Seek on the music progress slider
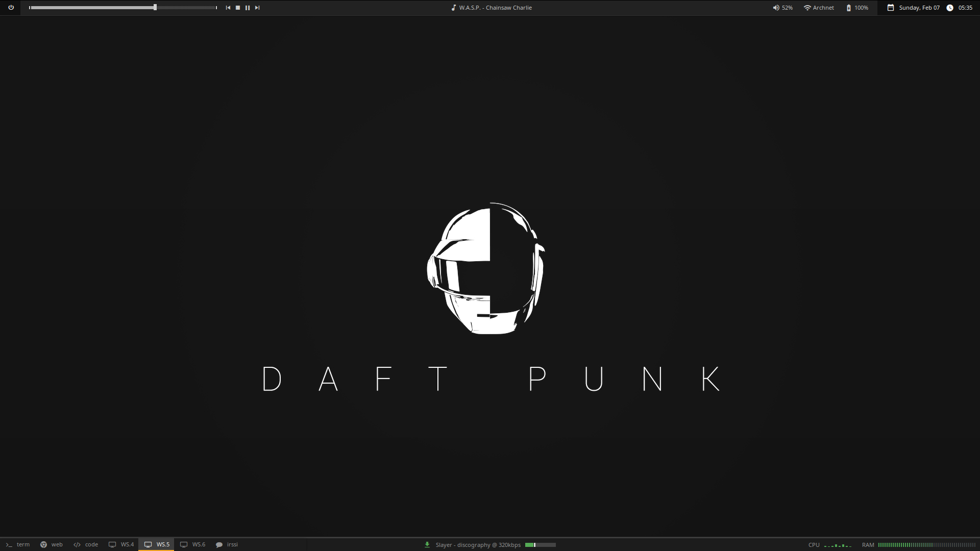Screen dimensions: 980x551 pyautogui.click(x=122, y=8)
